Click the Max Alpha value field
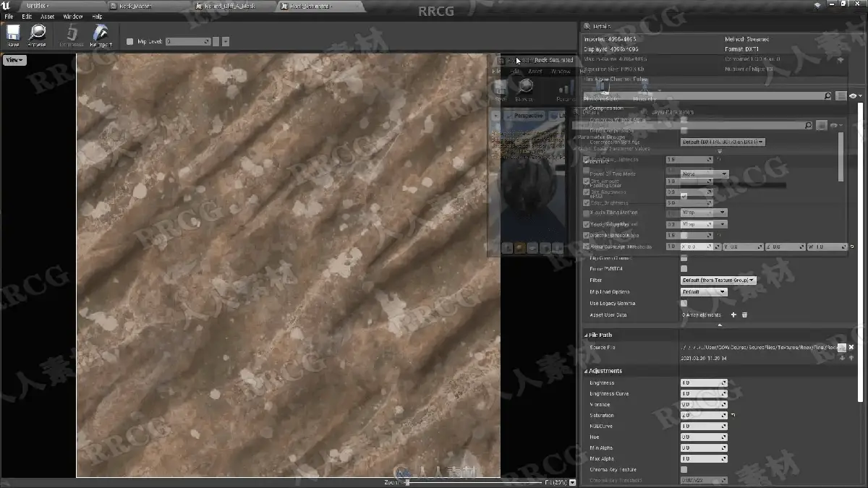Image resolution: width=868 pixels, height=488 pixels. [704, 459]
